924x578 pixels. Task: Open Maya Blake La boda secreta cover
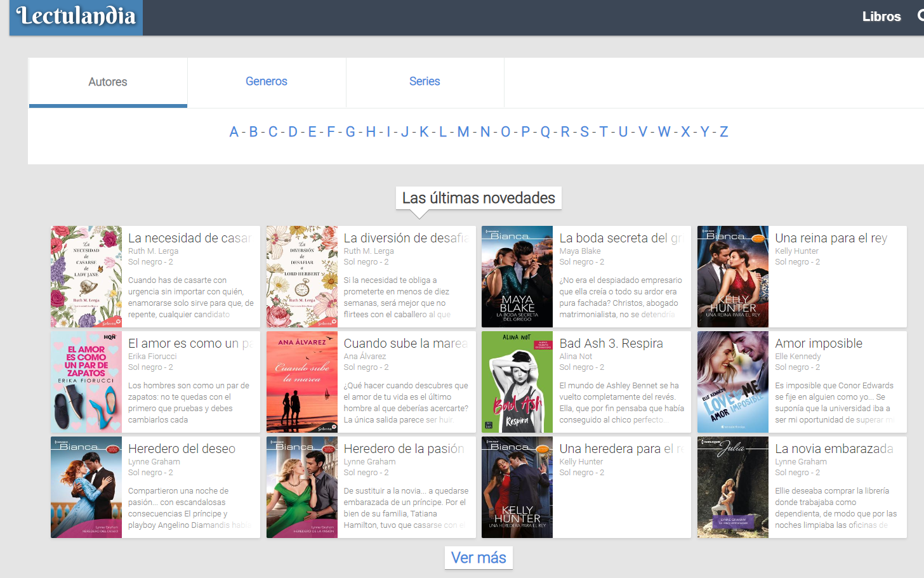(517, 277)
